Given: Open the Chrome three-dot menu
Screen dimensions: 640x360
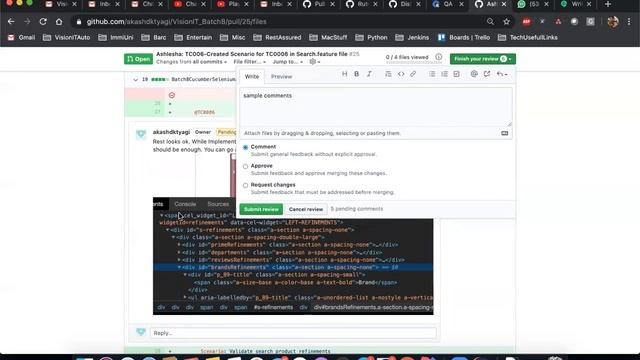Looking at the screenshot, I should coord(629,22).
